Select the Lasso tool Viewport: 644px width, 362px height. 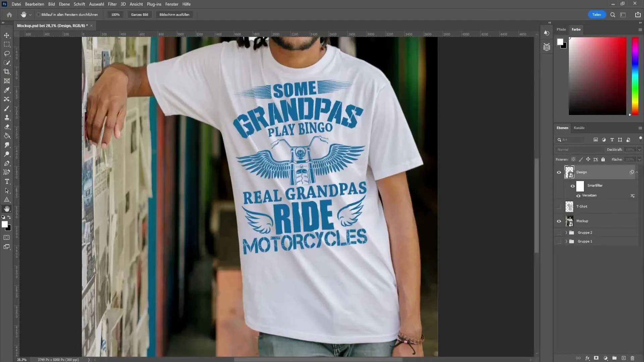point(7,53)
